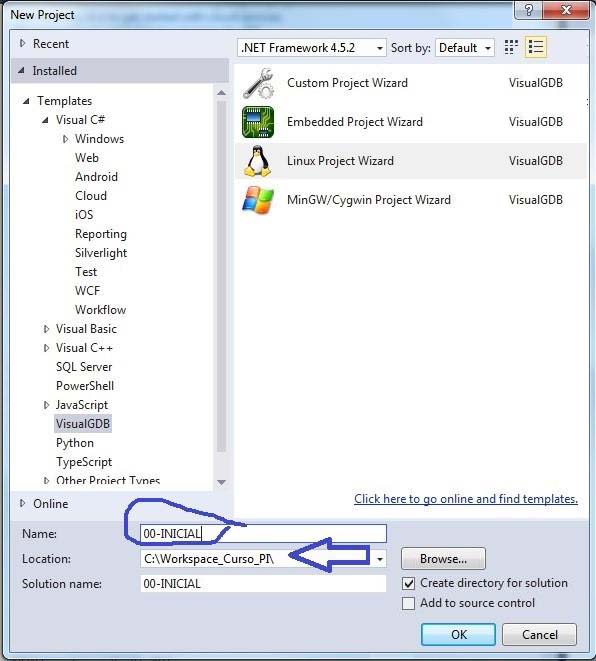Pick the Linux Project Wizard penguin icon
Viewport: 596px width, 661px height.
coord(257,161)
